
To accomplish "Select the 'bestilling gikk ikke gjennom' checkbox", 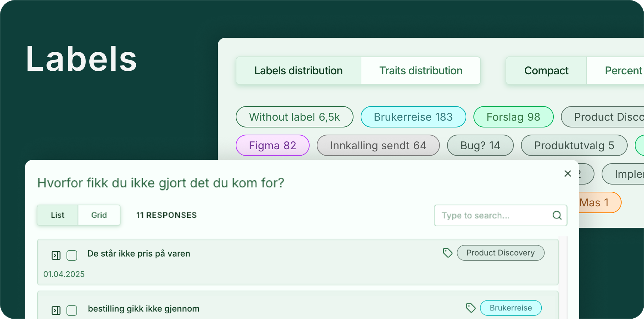I will point(72,310).
